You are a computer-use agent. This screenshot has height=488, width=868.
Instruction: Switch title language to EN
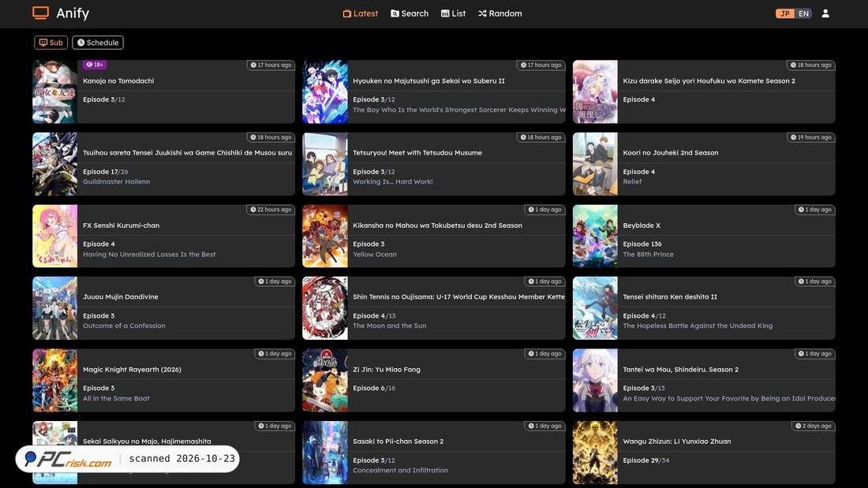tap(803, 13)
